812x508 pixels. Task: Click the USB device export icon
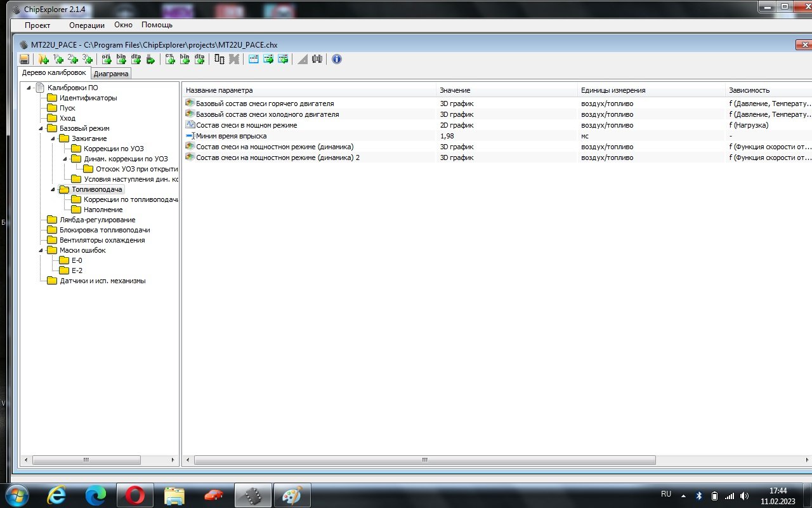(x=150, y=59)
